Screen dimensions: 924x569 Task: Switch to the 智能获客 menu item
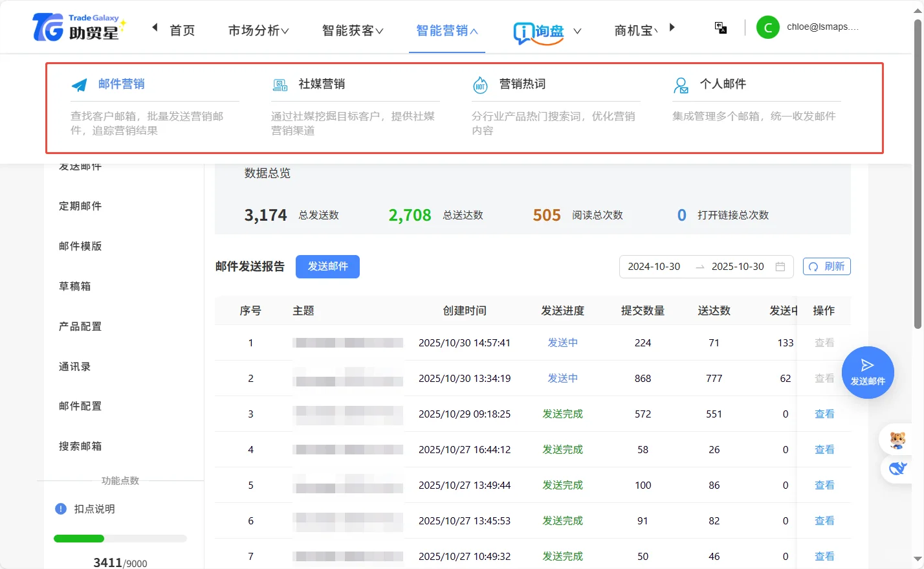coord(351,30)
